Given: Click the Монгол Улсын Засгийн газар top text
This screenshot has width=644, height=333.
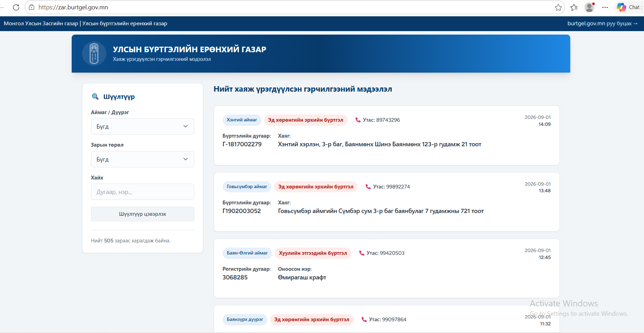Looking at the screenshot, I should tap(41, 24).
